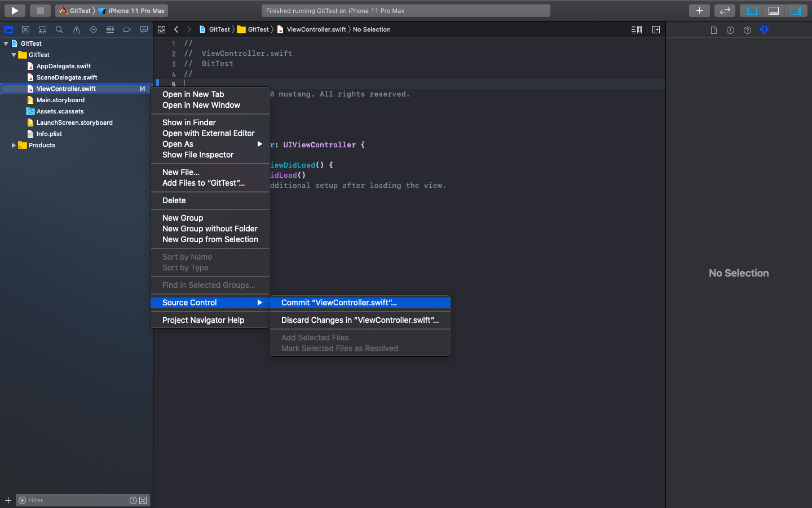The height and width of the screenshot is (508, 812).
Task: Open the Quick Help inspector tab
Action: click(747, 30)
